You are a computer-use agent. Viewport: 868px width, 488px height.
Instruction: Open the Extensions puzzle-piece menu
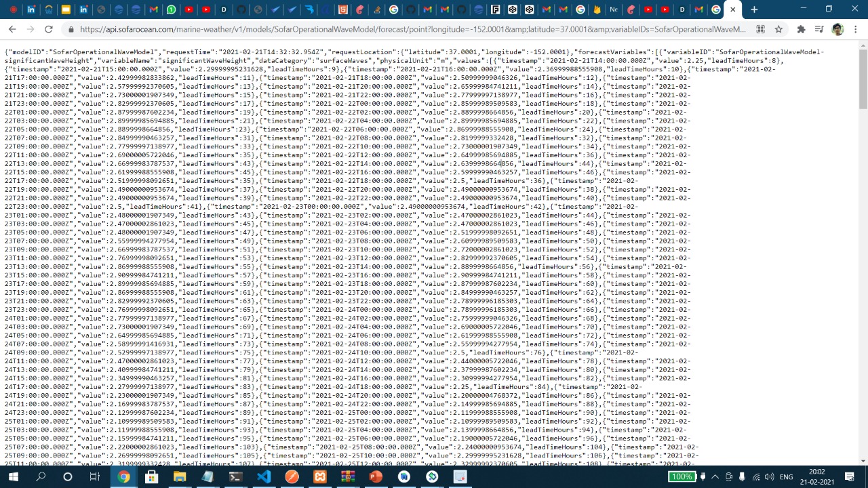point(801,29)
